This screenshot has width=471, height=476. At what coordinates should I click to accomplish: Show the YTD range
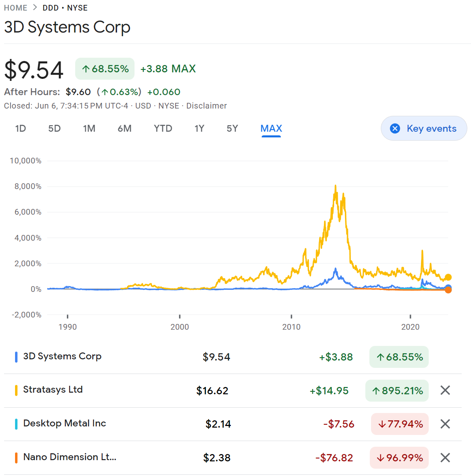163,128
